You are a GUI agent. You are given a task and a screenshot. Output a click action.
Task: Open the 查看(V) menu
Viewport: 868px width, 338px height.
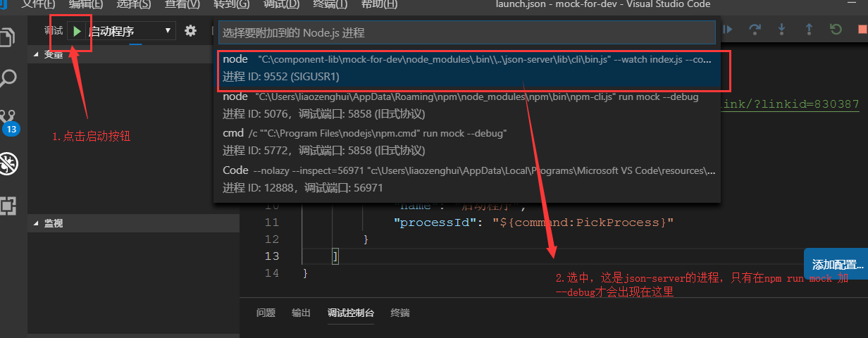click(x=182, y=4)
